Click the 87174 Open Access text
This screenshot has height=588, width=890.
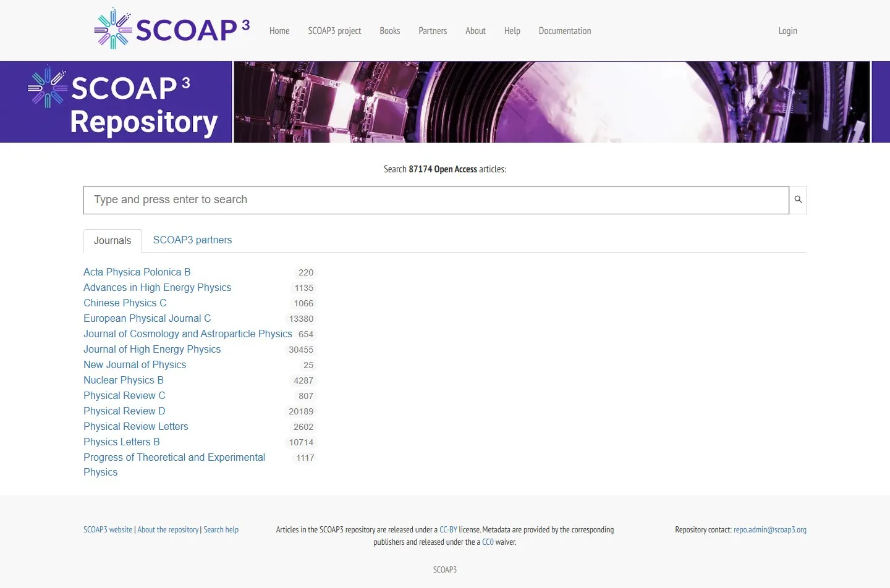(443, 169)
